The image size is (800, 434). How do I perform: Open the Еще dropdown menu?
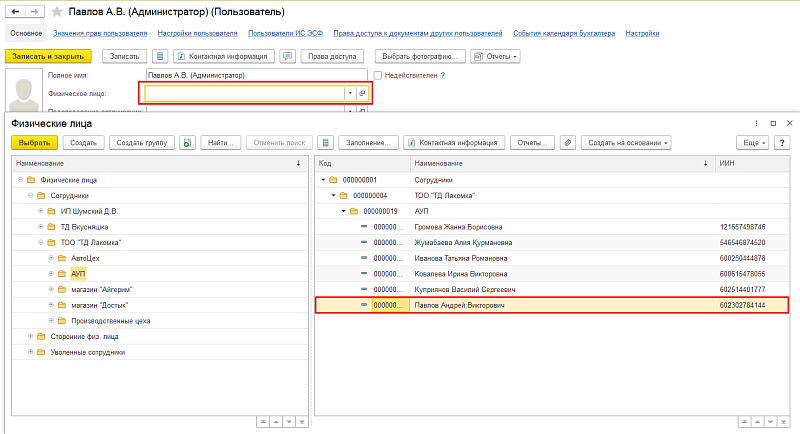(754, 143)
